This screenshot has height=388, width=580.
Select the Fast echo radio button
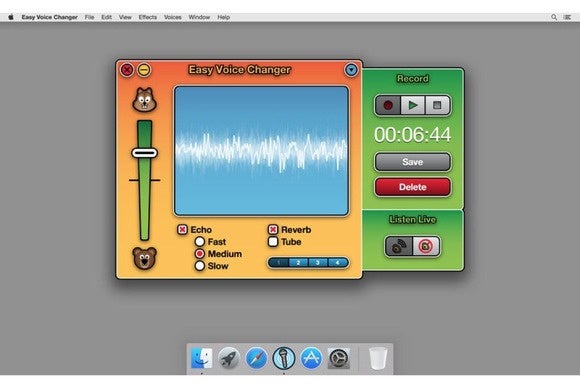[x=200, y=242]
